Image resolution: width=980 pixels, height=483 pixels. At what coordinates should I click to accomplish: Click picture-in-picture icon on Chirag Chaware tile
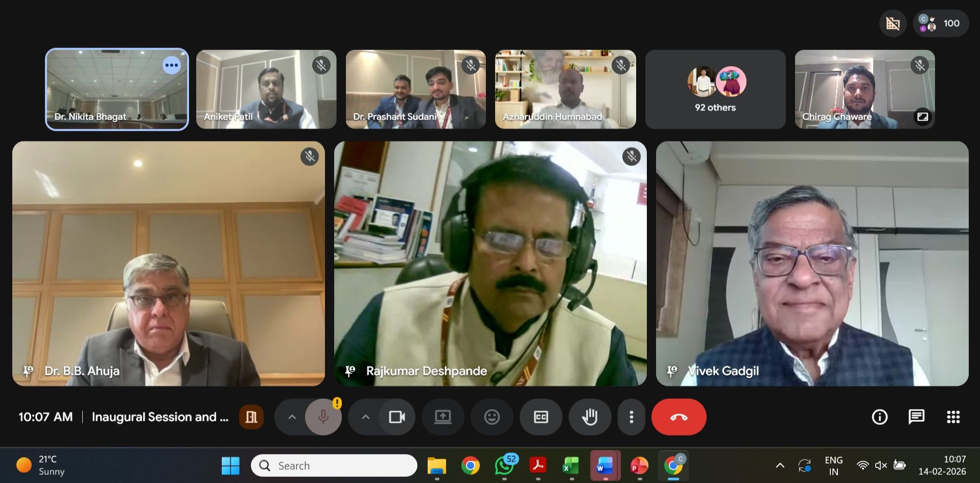point(922,117)
